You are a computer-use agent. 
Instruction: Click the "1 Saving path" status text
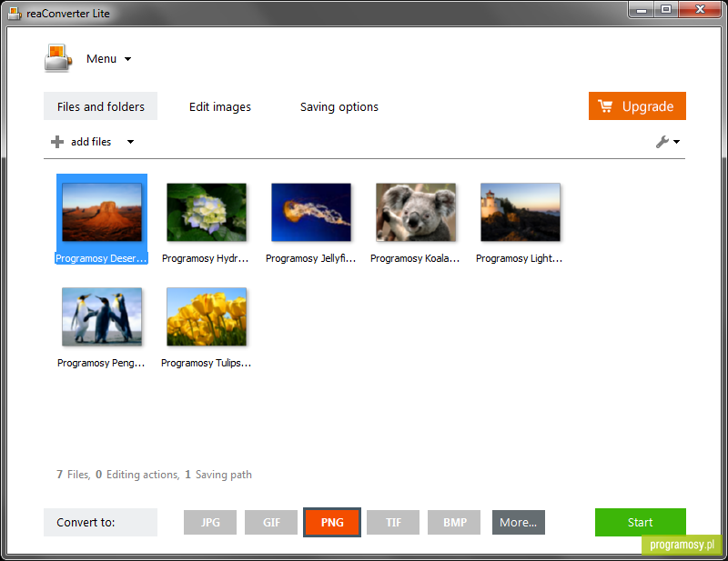tap(218, 475)
